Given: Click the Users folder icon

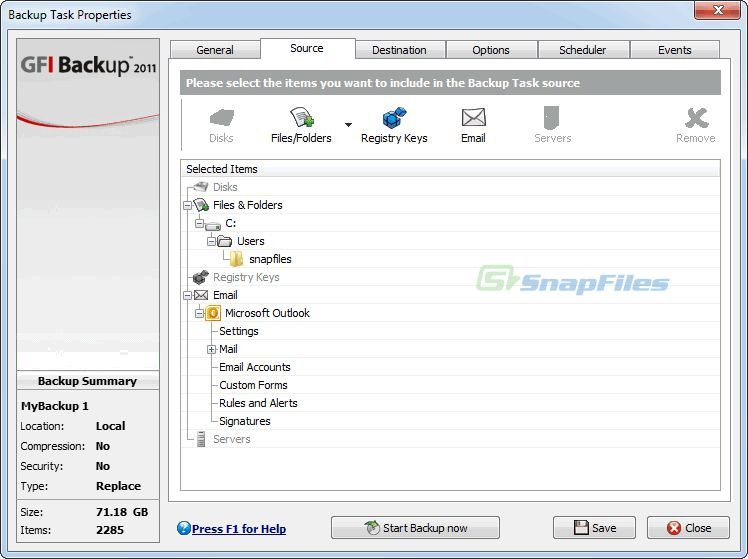Looking at the screenshot, I should coord(225,241).
